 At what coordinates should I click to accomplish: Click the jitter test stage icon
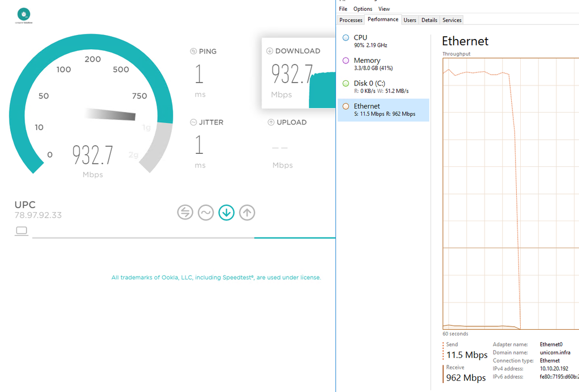pos(205,212)
